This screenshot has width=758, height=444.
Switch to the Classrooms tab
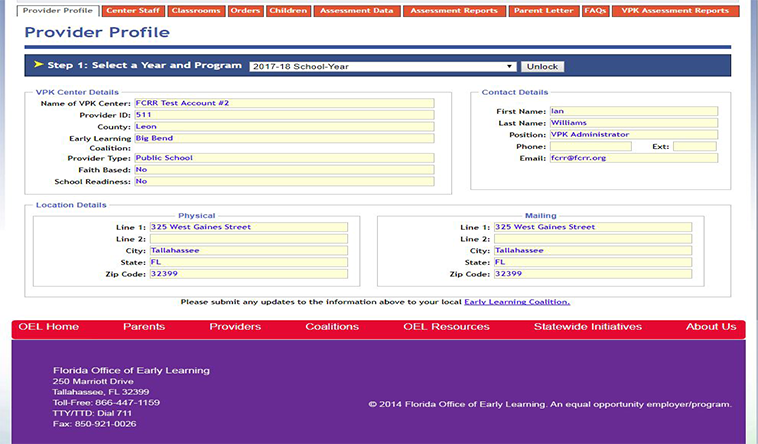click(196, 11)
